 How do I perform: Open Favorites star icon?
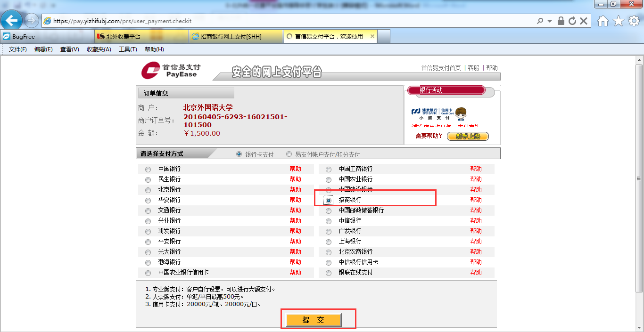(618, 21)
